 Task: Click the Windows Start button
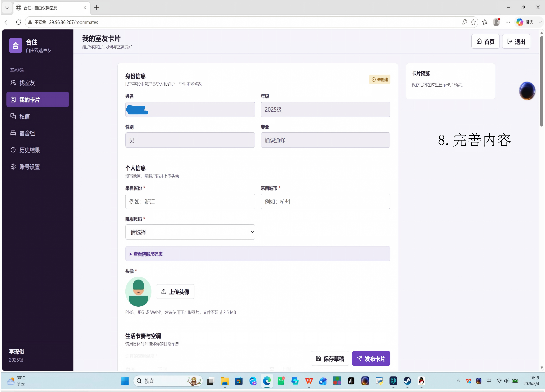125,381
